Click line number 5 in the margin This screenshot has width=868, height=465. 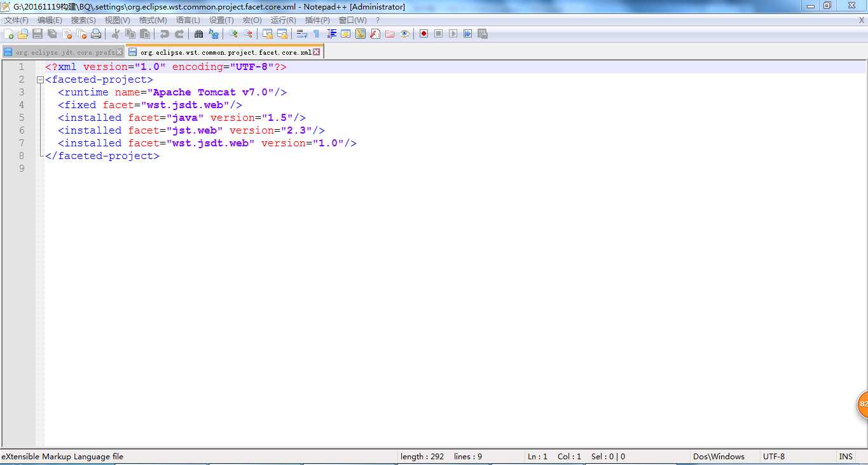[22, 118]
